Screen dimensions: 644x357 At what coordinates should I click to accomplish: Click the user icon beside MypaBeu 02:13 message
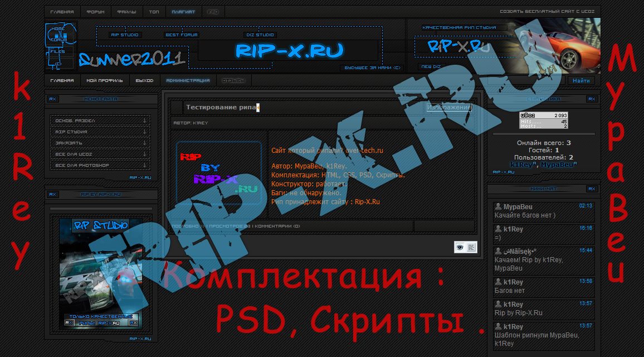[x=498, y=206]
